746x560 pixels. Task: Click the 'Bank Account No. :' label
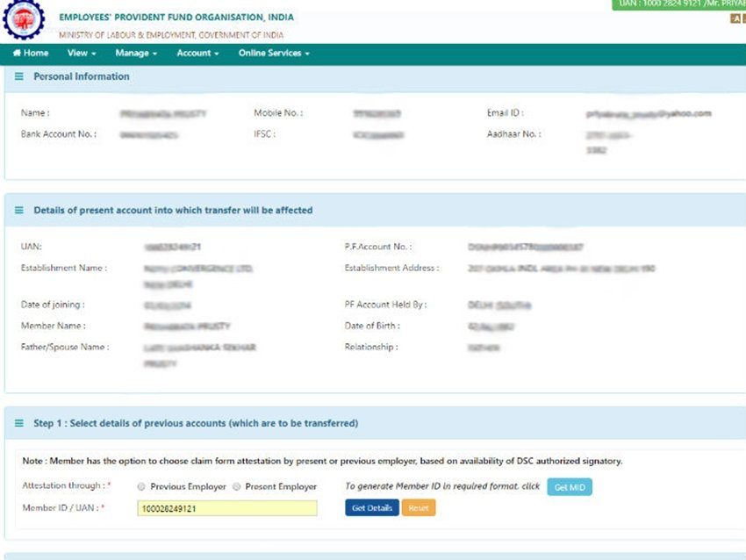coord(59,134)
